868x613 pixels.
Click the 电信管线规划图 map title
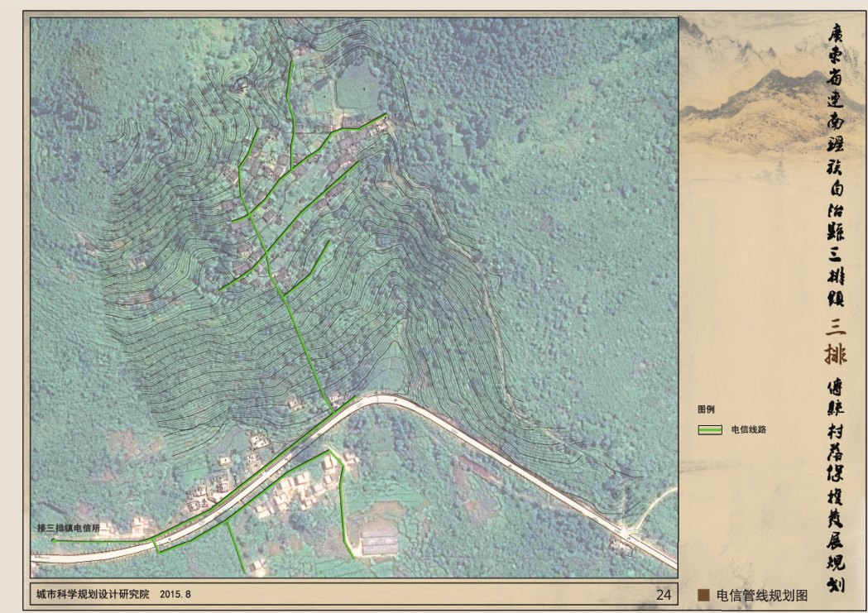click(x=761, y=595)
